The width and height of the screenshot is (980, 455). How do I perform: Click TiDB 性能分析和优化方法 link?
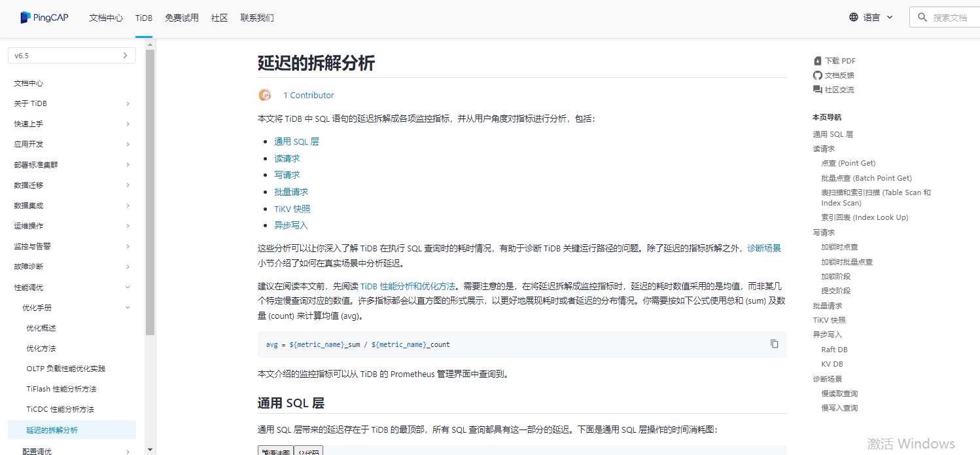click(408, 286)
